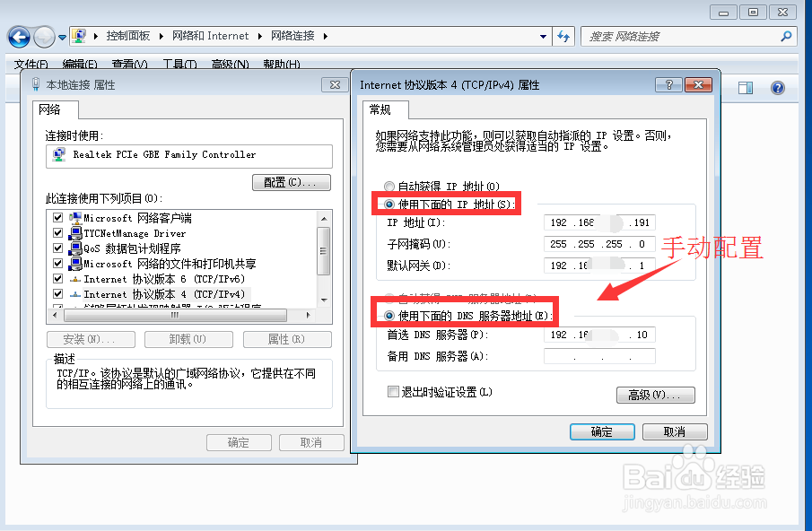Open the small dropdown arrow left of the address bar icon
The image size is (812, 531).
pyautogui.click(x=61, y=37)
